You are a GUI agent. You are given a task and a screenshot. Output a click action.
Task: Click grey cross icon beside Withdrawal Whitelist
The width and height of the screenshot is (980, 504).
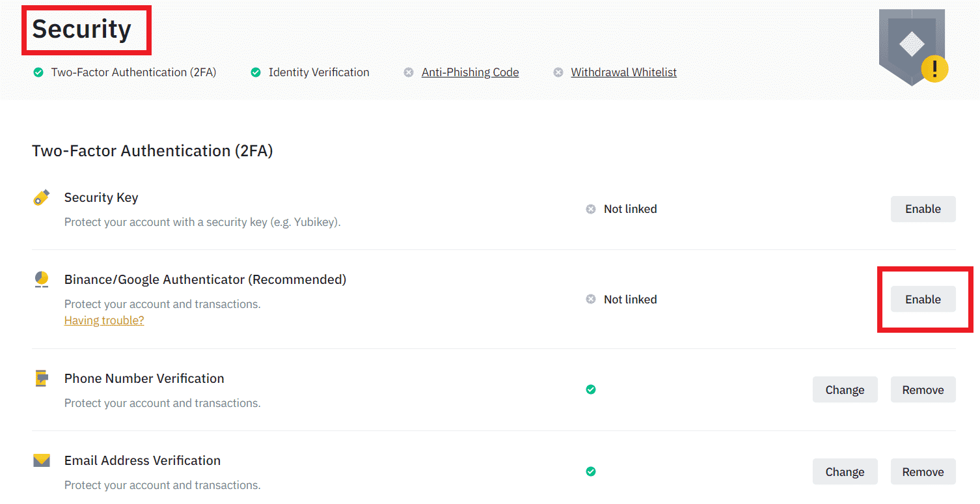[558, 72]
